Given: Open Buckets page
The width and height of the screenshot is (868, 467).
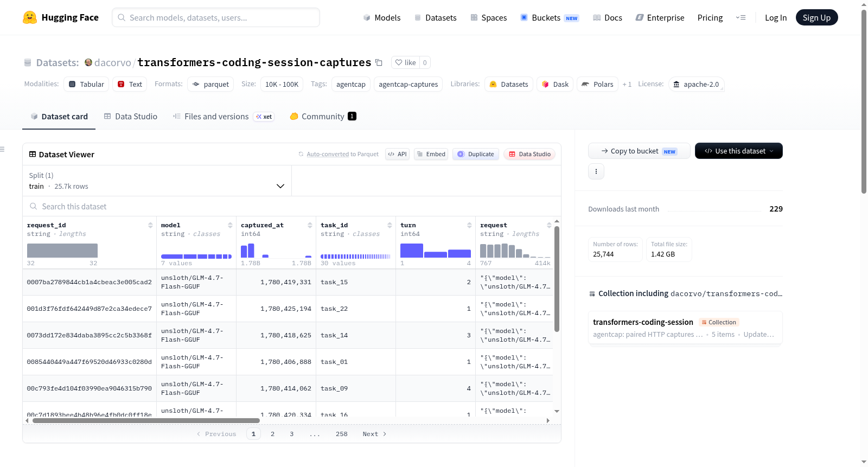Looking at the screenshot, I should [x=550, y=17].
